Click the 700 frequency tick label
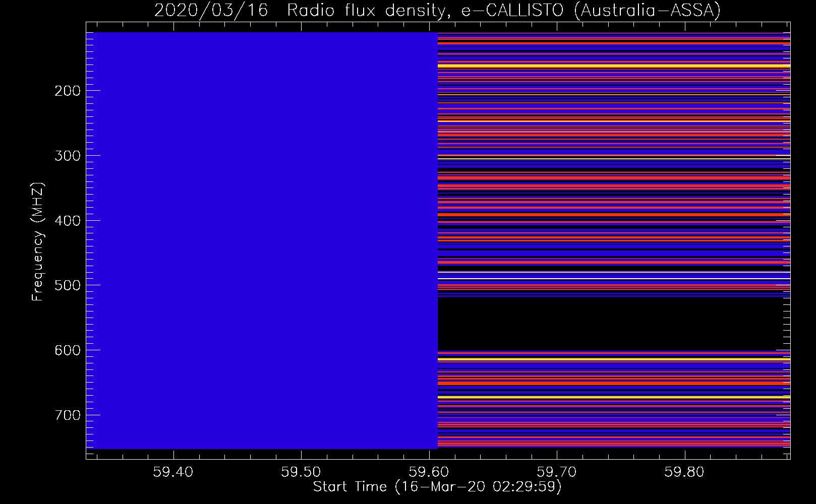This screenshot has height=504, width=816. pyautogui.click(x=68, y=415)
